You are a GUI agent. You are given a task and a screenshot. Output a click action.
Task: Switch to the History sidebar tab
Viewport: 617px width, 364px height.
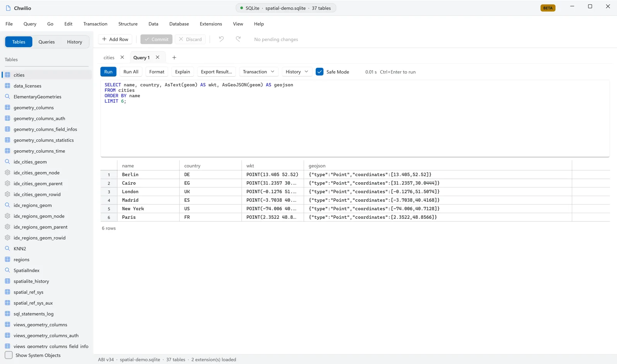click(74, 42)
